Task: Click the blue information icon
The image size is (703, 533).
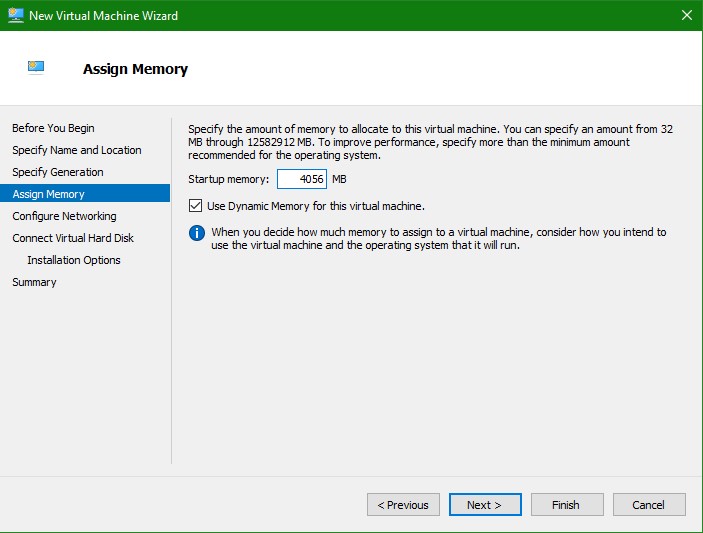Action: [x=197, y=233]
